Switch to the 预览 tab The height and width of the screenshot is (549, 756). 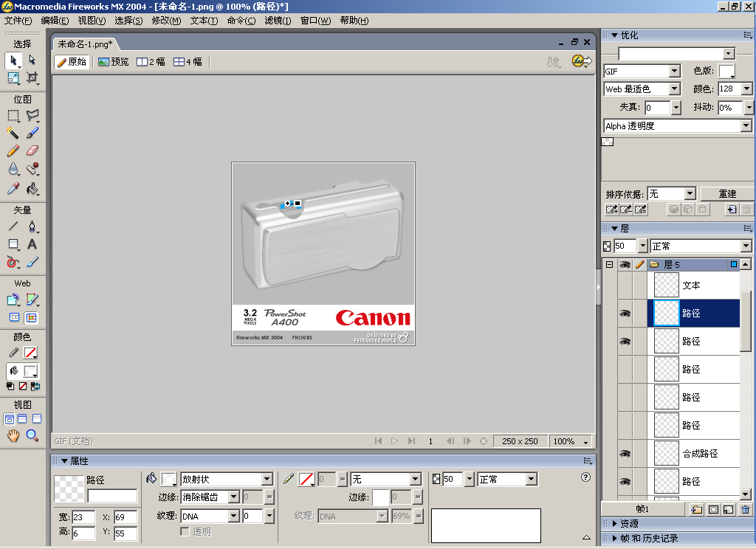pyautogui.click(x=113, y=62)
